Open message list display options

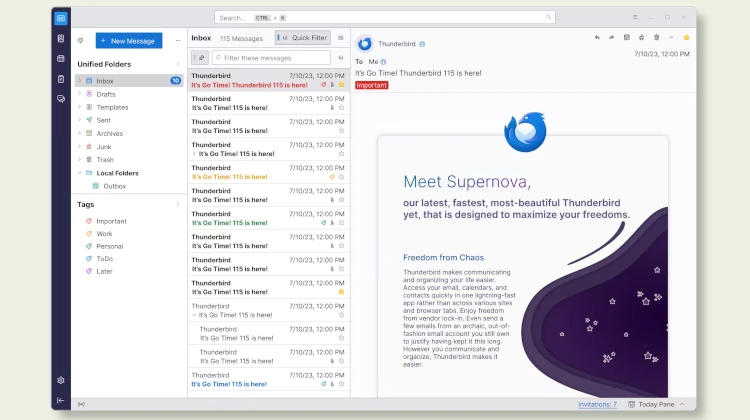341,38
